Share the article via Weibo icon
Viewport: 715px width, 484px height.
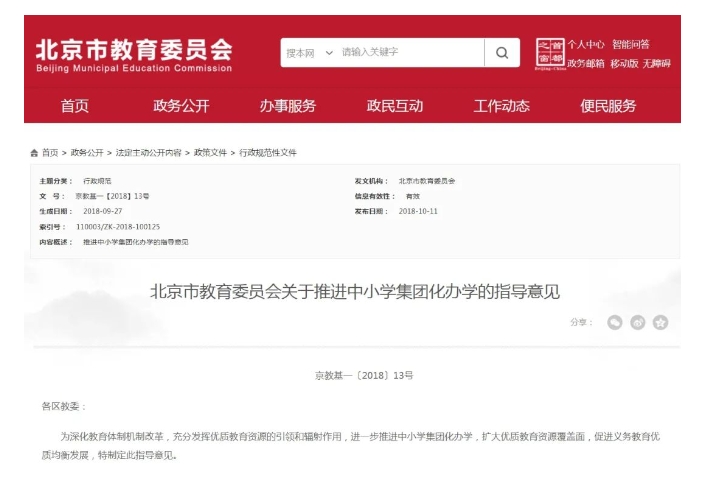pyautogui.click(x=638, y=322)
